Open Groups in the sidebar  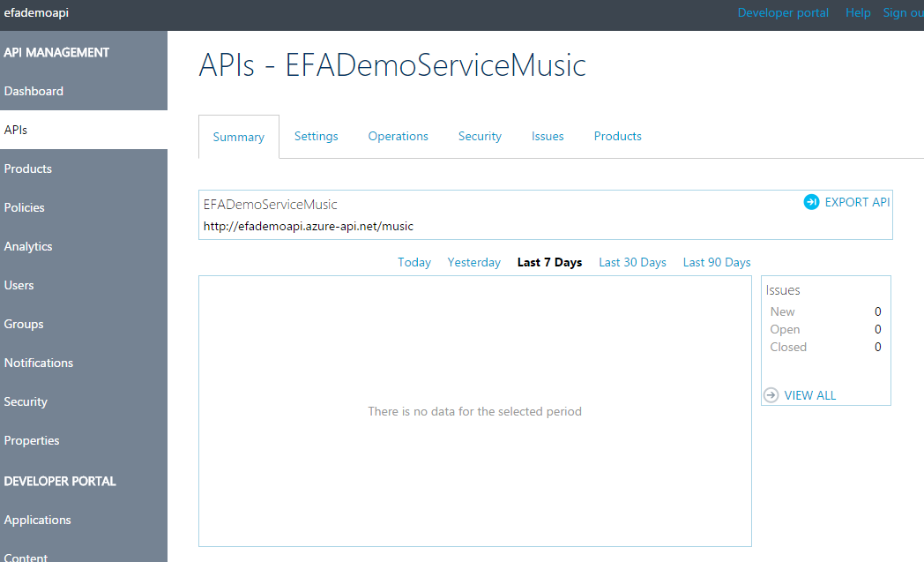point(84,325)
